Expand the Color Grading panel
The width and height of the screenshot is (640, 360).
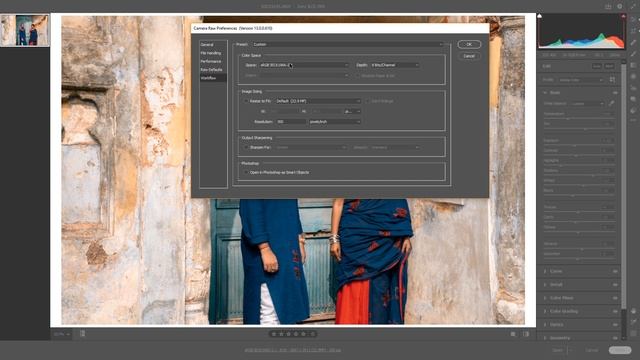tap(564, 311)
